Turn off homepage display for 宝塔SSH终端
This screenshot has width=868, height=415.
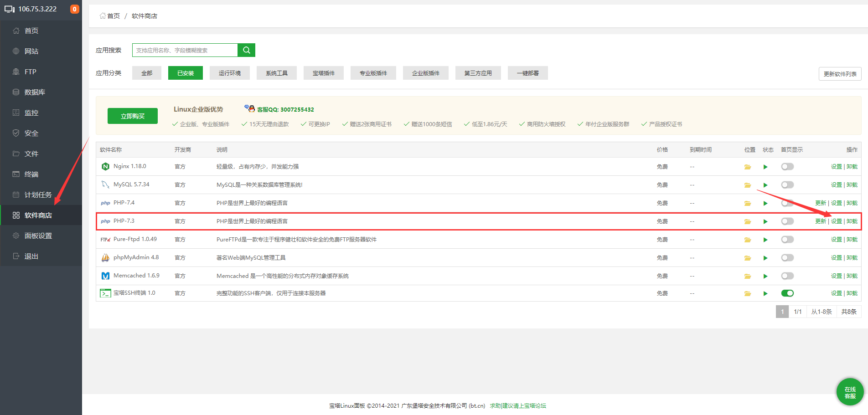[x=787, y=293]
